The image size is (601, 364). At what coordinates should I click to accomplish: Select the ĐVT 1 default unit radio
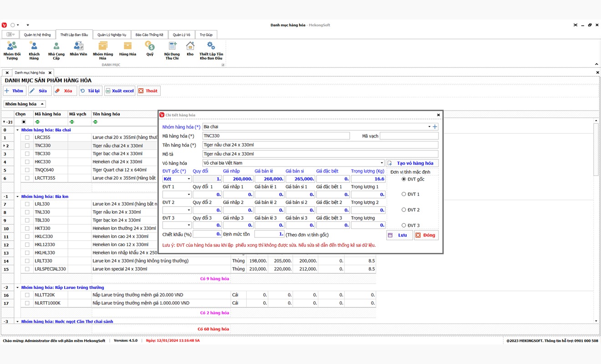pos(404,194)
